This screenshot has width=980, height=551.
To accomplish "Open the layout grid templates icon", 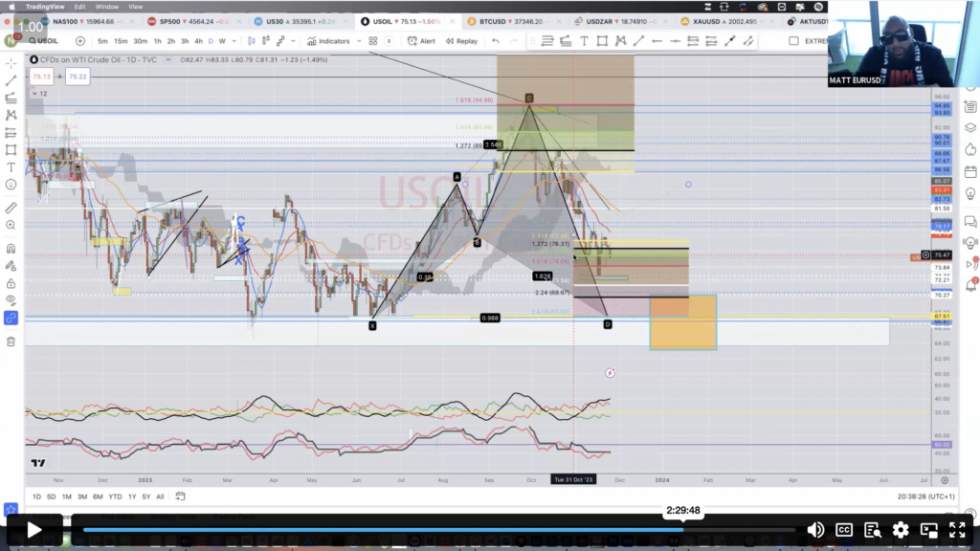I will (373, 41).
